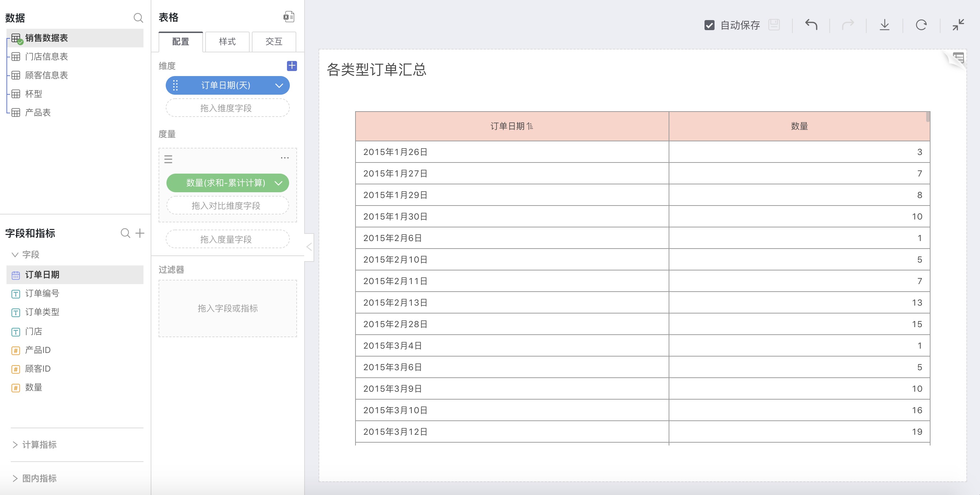Viewport: 980px width, 495px height.
Task: Click the 拖入字段或指标 filter area
Action: pos(227,308)
